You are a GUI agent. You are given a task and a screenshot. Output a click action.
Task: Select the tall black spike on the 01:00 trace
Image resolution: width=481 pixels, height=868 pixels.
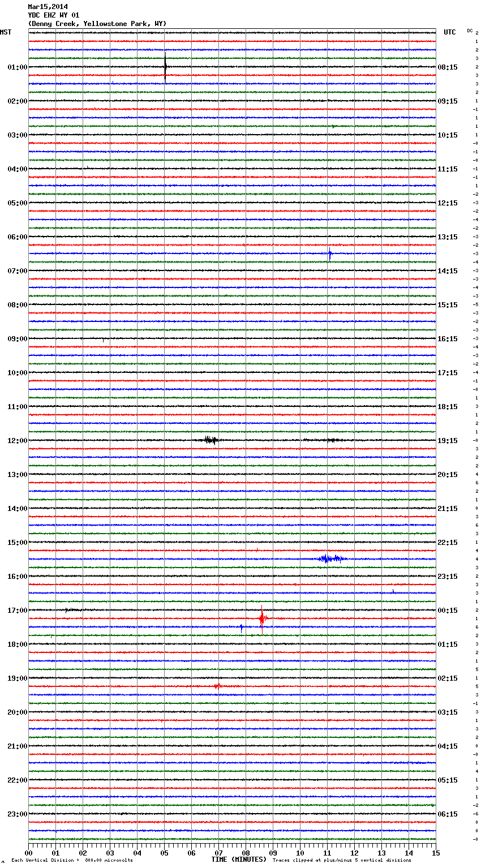[x=165, y=67]
